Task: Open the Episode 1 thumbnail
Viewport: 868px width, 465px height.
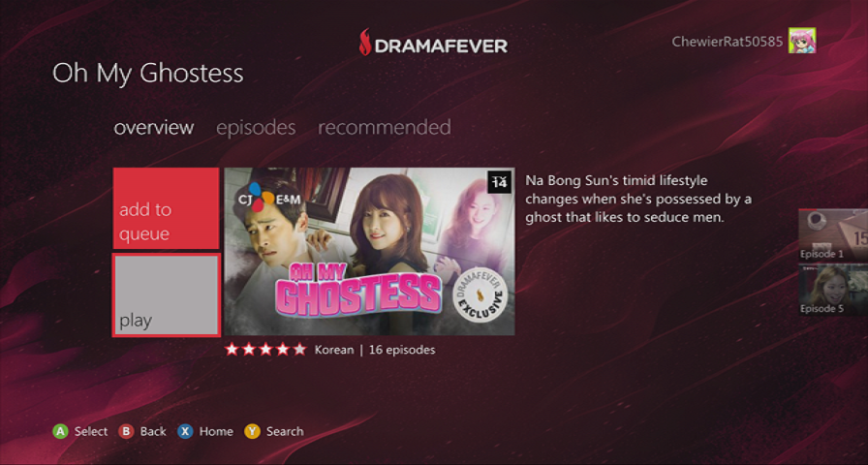Action: [x=832, y=234]
